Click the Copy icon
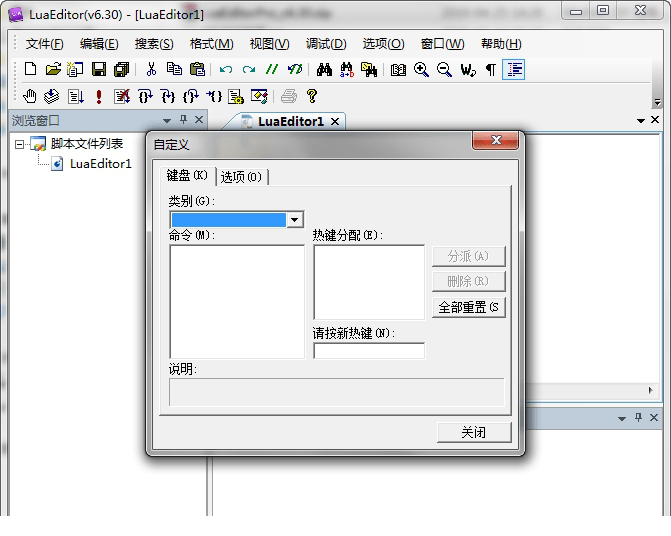Screen dimensions: 671x536 click(x=174, y=69)
